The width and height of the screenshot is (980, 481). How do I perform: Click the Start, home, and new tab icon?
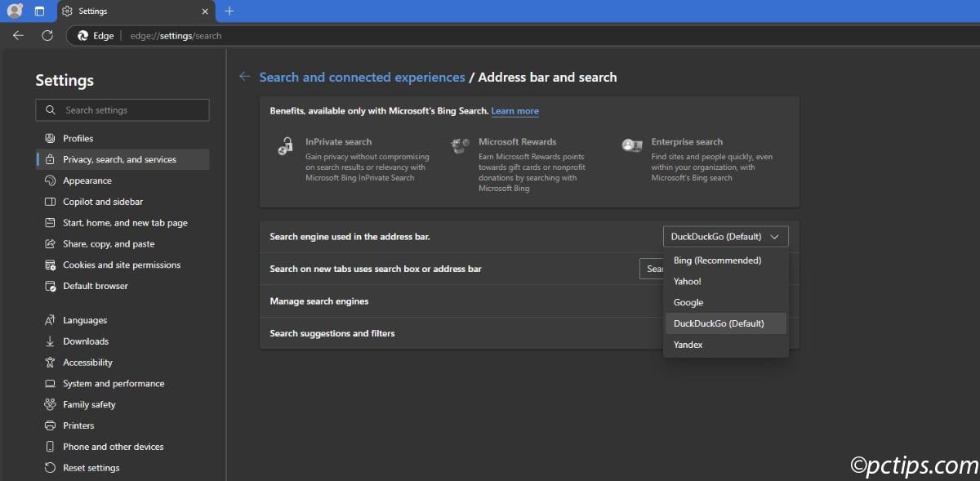[50, 223]
